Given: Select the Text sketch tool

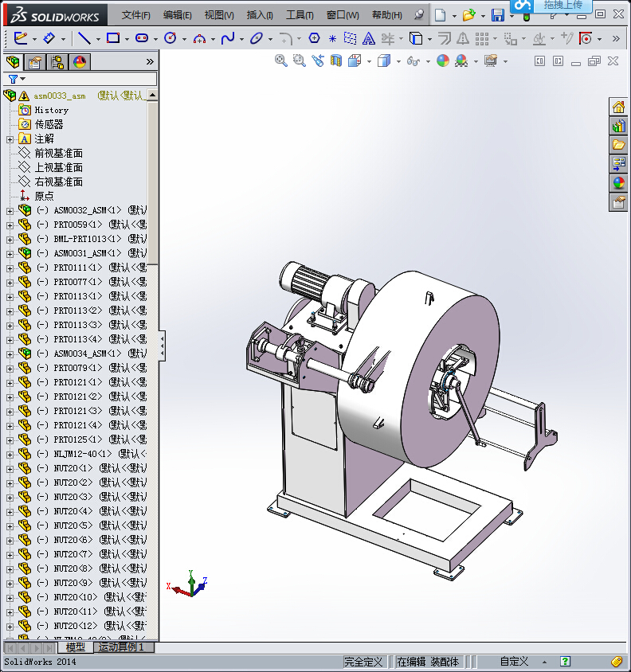Looking at the screenshot, I should [368, 38].
